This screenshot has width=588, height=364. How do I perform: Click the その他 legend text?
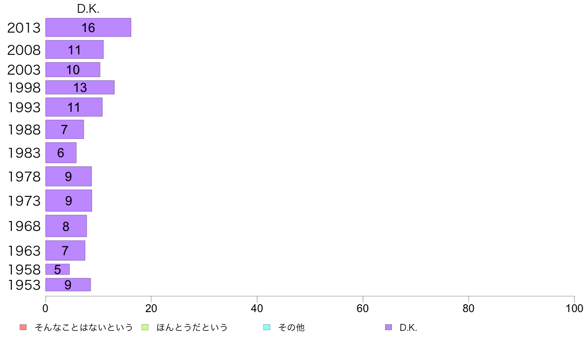[x=292, y=327]
